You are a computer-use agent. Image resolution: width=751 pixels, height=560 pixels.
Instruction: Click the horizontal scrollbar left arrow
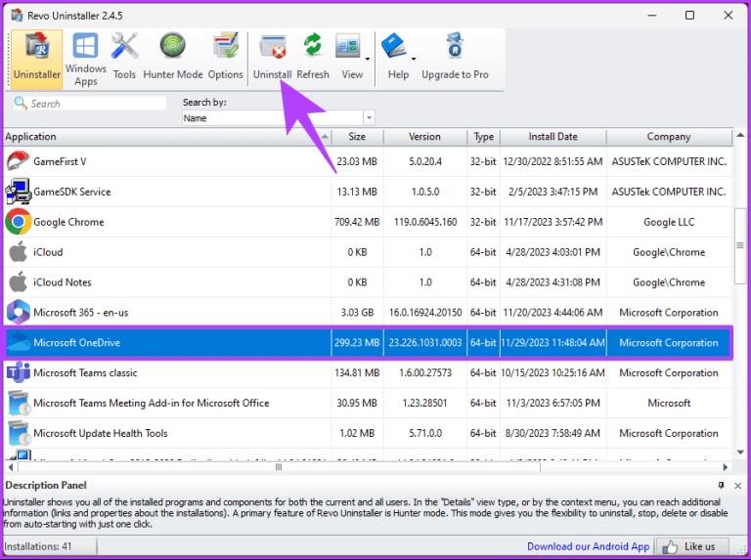[11, 467]
